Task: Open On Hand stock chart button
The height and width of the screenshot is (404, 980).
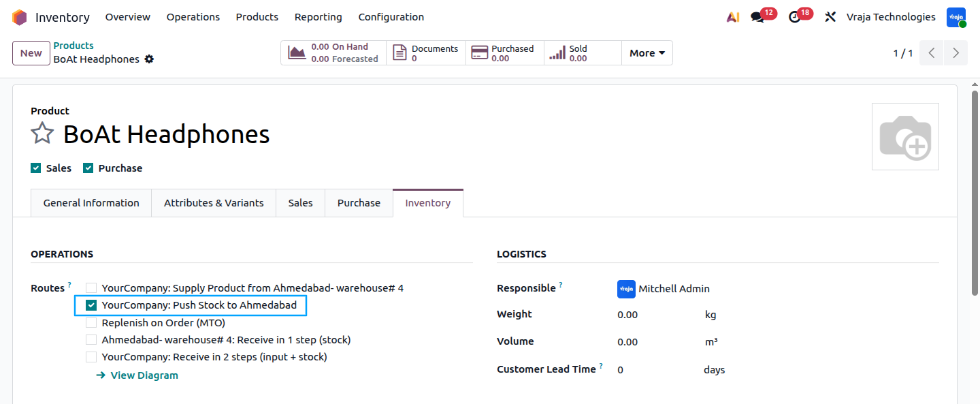Action: [333, 52]
